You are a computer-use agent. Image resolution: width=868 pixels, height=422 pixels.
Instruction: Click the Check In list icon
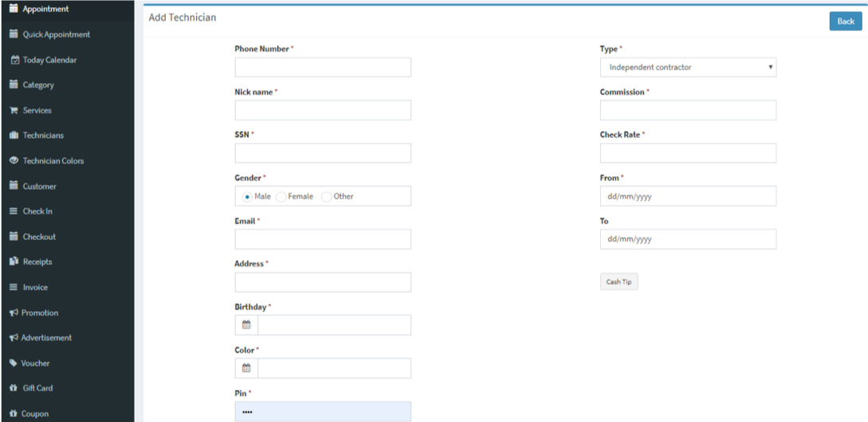tap(14, 211)
